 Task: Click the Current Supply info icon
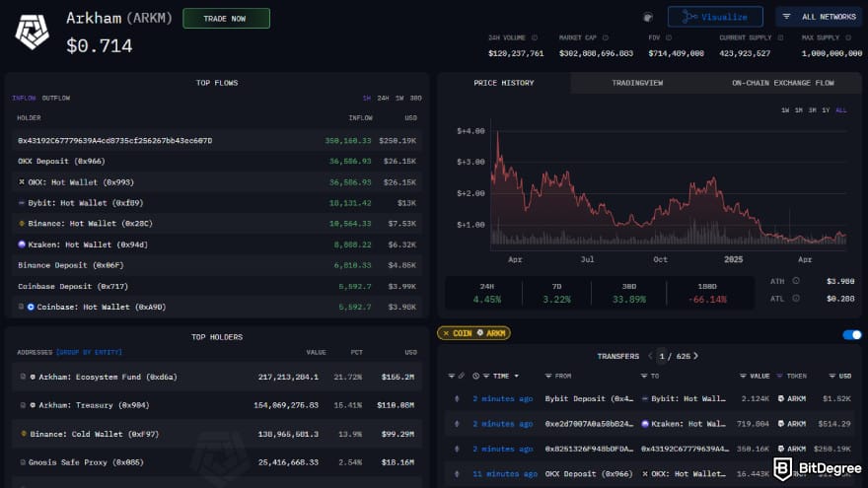[780, 37]
